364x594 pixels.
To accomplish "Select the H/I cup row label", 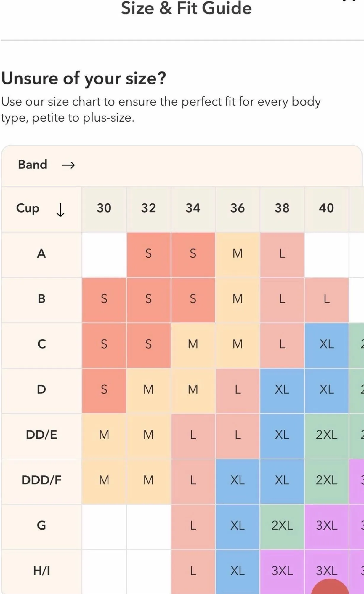I will [41, 571].
